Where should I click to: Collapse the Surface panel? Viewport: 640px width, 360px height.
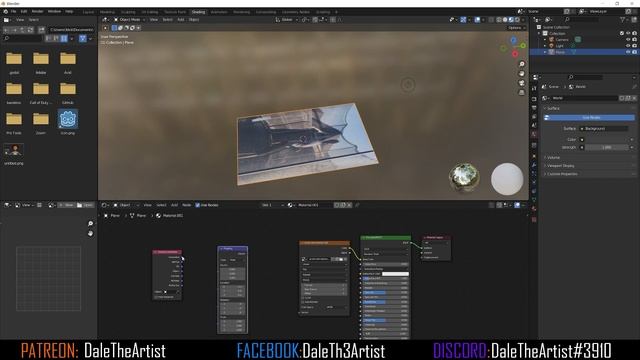[553, 108]
